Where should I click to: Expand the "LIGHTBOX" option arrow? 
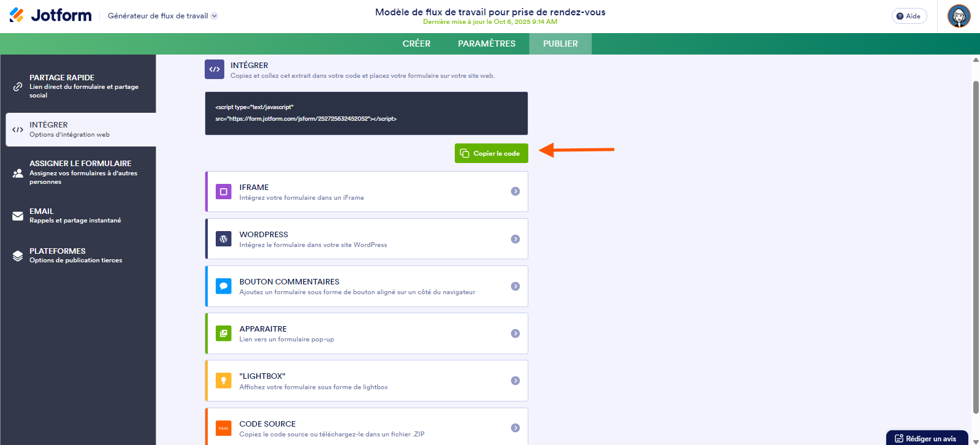[x=515, y=381]
